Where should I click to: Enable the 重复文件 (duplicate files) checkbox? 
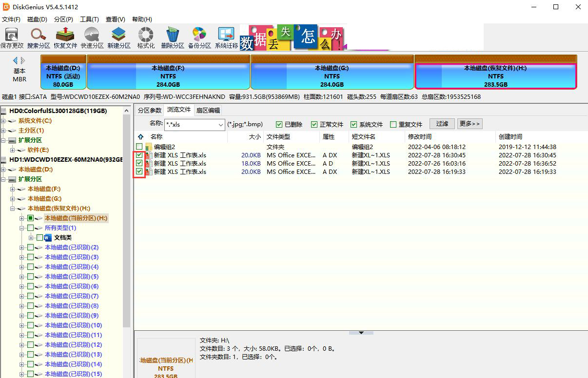click(393, 124)
